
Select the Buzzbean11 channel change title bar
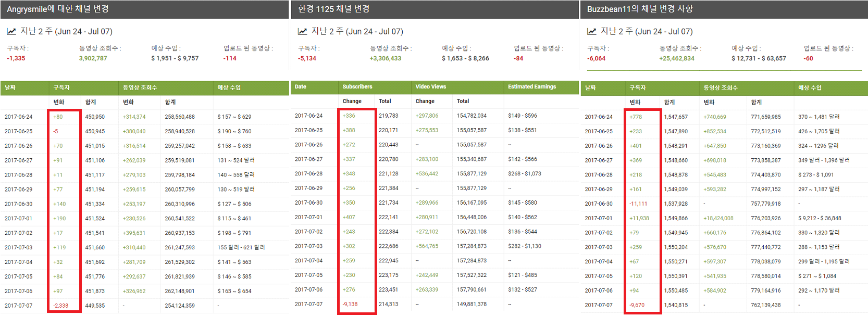[724, 9]
